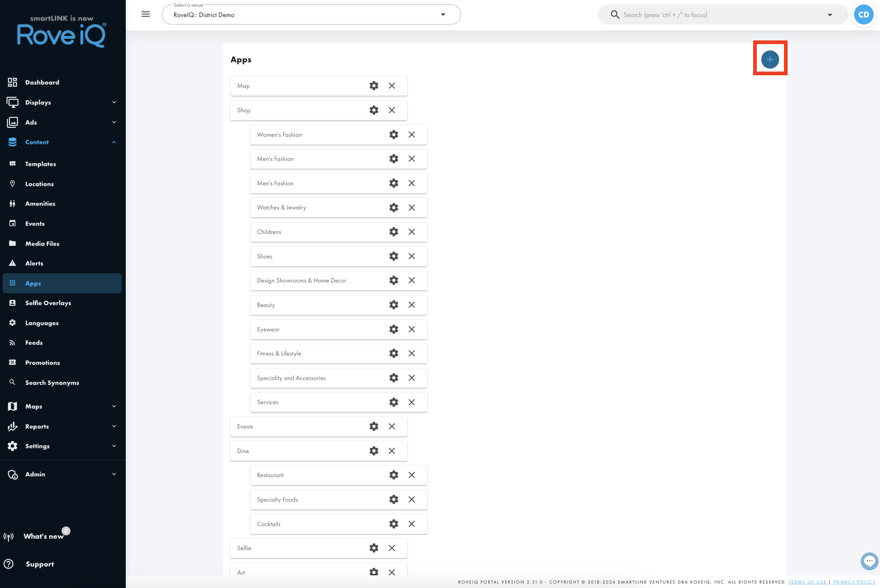Remove the Services category
This screenshot has height=588, width=880.
pos(412,402)
